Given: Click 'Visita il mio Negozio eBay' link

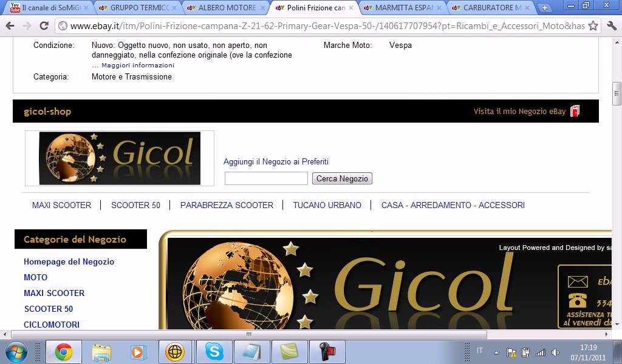Looking at the screenshot, I should tap(519, 111).
